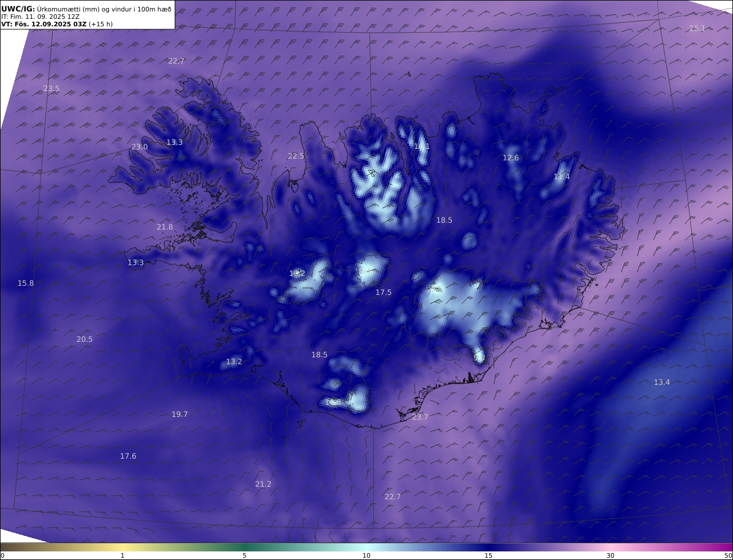
Task: Click the 17.5 value label
Action: (383, 292)
